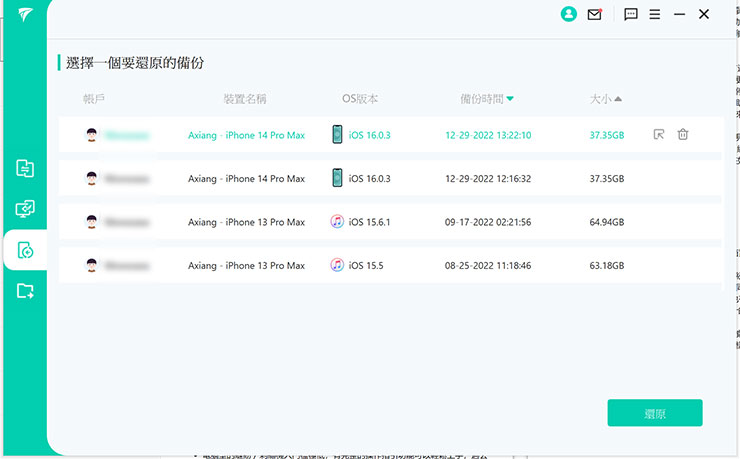Viewport: 740px width, 459px height.
Task: Open the hamburger menu
Action: tap(655, 15)
